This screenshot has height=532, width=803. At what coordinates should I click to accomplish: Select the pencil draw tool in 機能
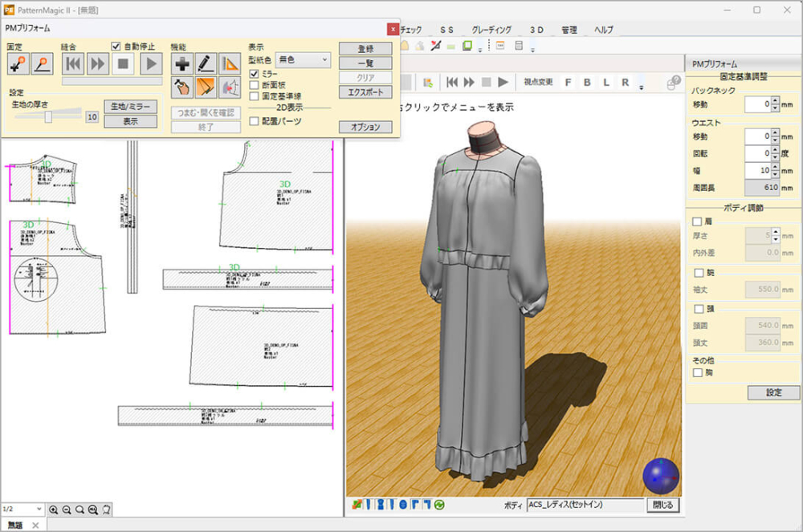click(x=206, y=63)
